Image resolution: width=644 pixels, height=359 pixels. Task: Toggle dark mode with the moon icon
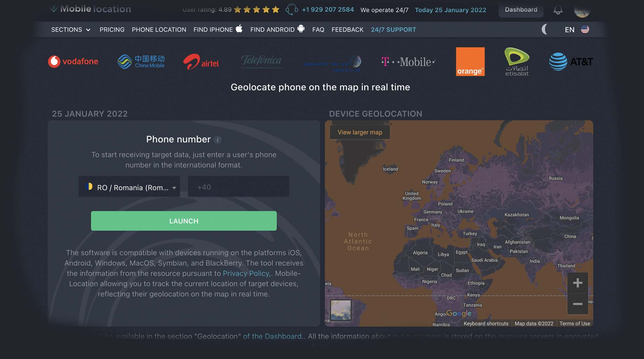pyautogui.click(x=545, y=29)
